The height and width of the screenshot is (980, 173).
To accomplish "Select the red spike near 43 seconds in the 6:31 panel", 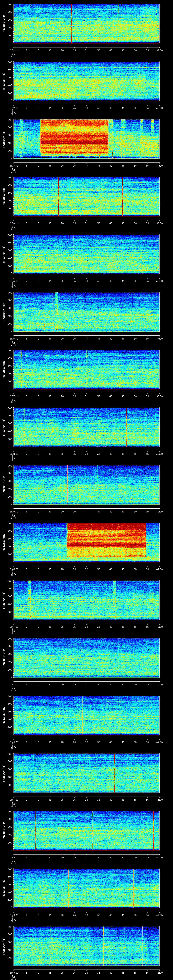I will [118, 24].
